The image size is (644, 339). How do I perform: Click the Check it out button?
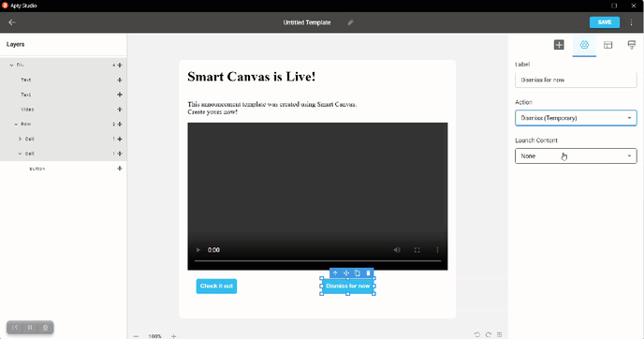point(216,286)
